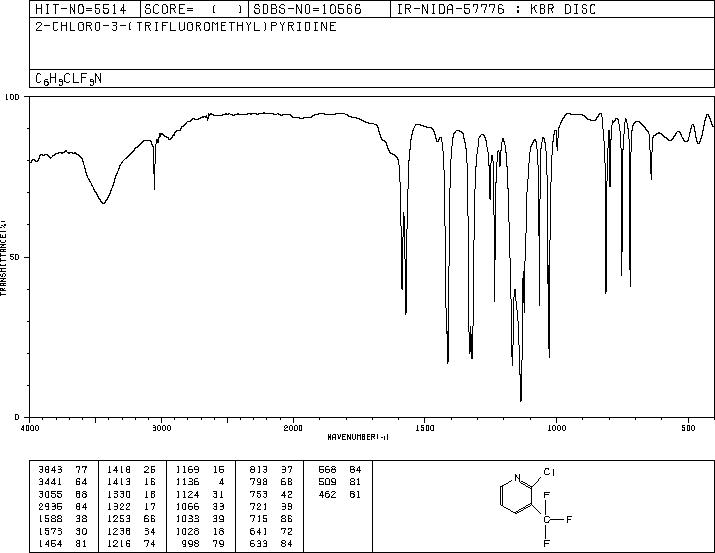
Task: Click the 100 label on transmittance axis
Action: (12, 97)
